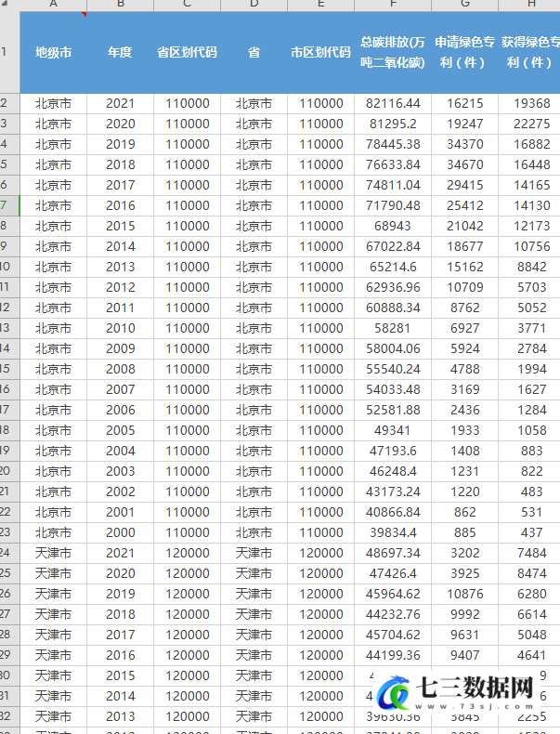Select highlighted row 7 header number
The width and height of the screenshot is (560, 734).
[x=10, y=205]
